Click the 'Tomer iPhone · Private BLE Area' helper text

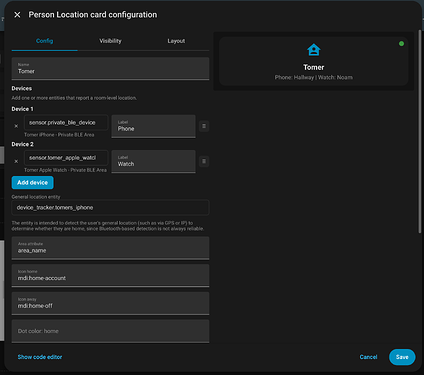click(x=59, y=135)
